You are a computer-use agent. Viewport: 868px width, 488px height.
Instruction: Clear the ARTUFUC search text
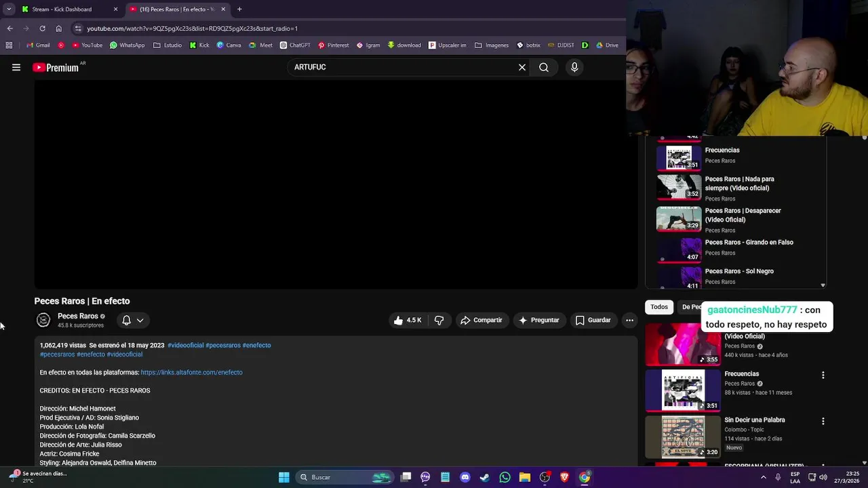[x=522, y=67]
